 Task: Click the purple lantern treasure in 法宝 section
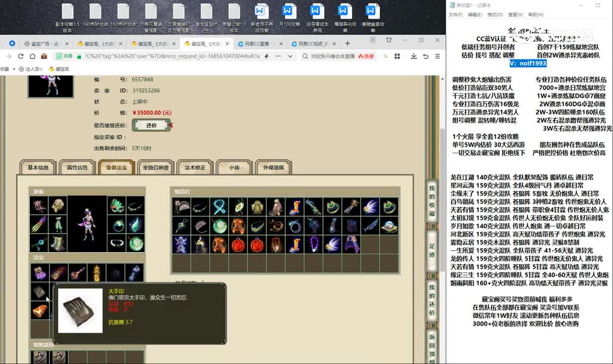pos(39,272)
